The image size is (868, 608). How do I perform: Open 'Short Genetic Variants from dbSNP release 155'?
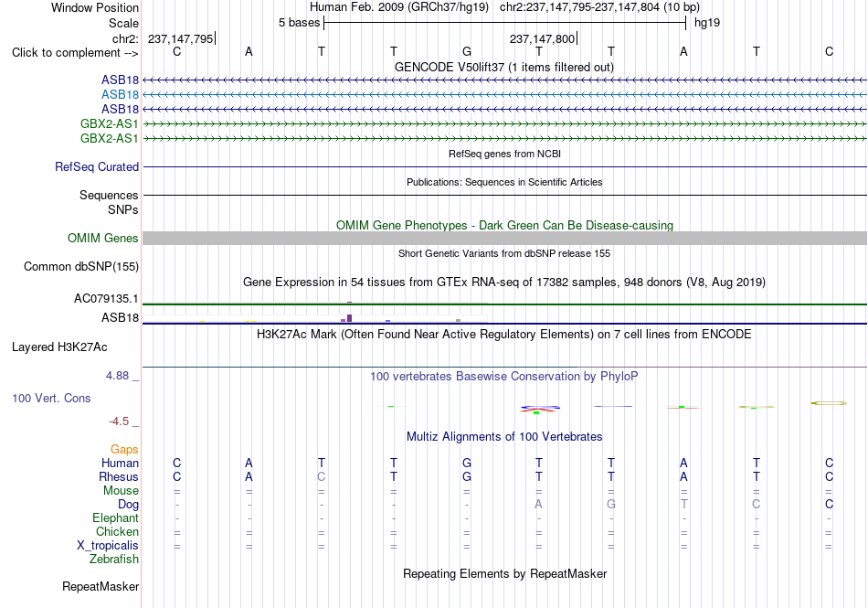tap(504, 253)
